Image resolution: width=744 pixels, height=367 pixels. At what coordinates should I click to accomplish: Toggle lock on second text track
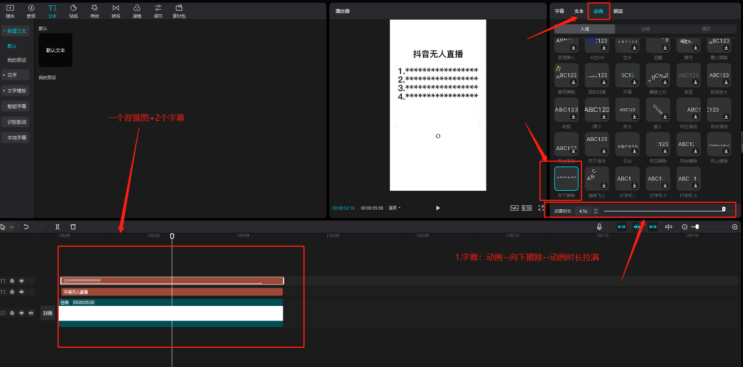point(12,292)
